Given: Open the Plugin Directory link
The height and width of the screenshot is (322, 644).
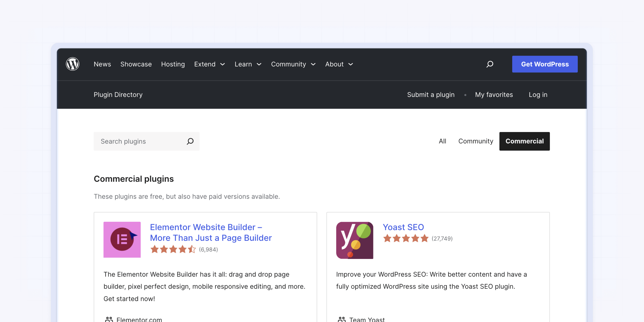Looking at the screenshot, I should (x=118, y=95).
